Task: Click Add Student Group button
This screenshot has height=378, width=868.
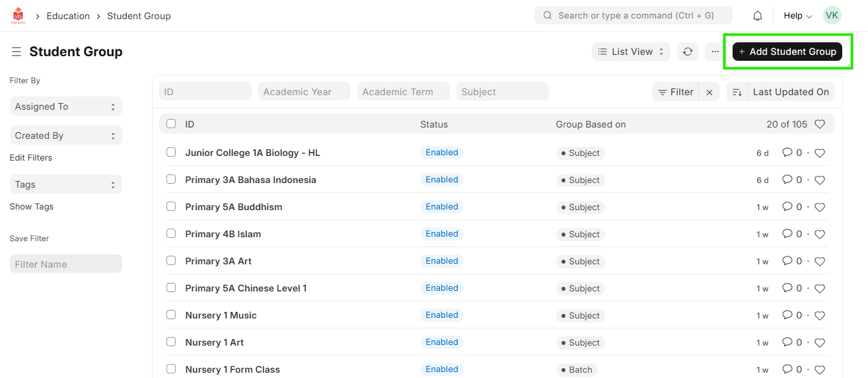Action: [787, 52]
